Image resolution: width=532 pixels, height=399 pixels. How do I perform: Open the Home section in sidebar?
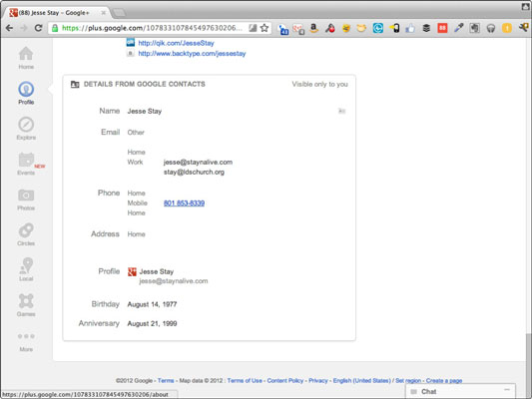point(26,58)
